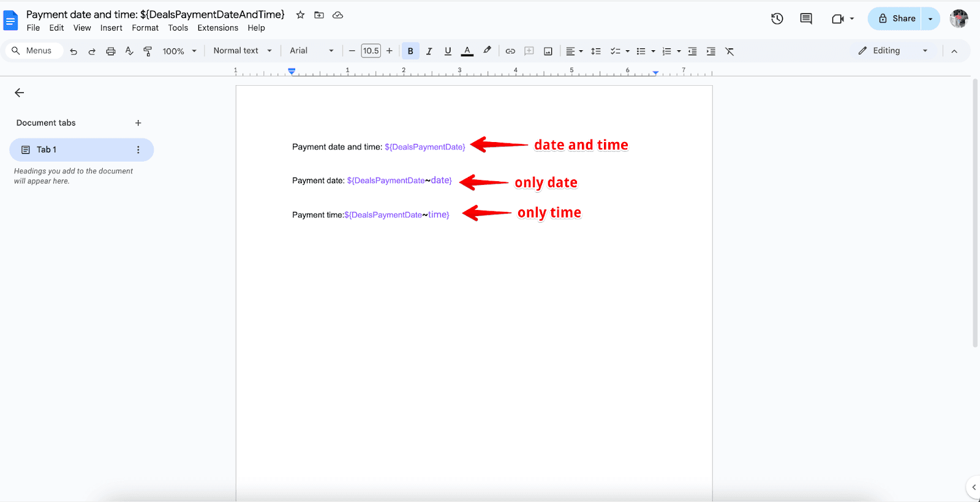Click the font size input field
The image size is (980, 502).
pyautogui.click(x=371, y=51)
